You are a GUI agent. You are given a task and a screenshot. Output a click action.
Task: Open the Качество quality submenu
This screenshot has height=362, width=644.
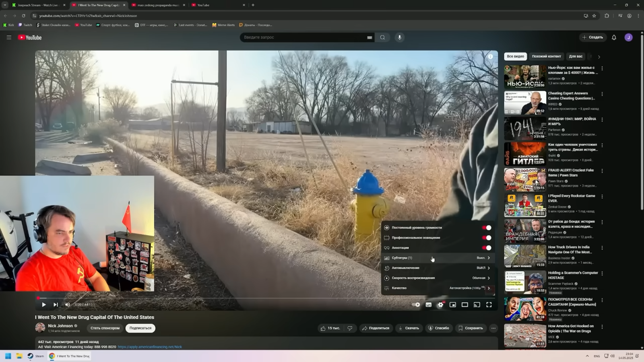pos(438,288)
